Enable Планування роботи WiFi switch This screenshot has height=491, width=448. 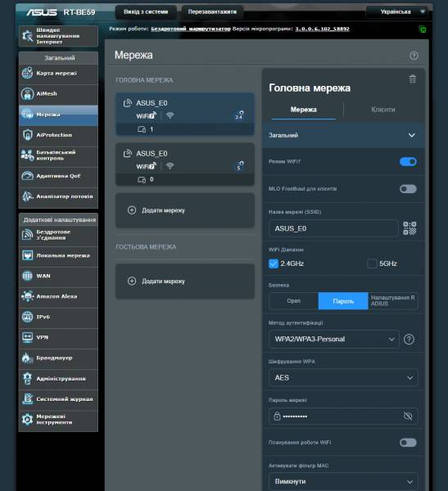tap(408, 443)
